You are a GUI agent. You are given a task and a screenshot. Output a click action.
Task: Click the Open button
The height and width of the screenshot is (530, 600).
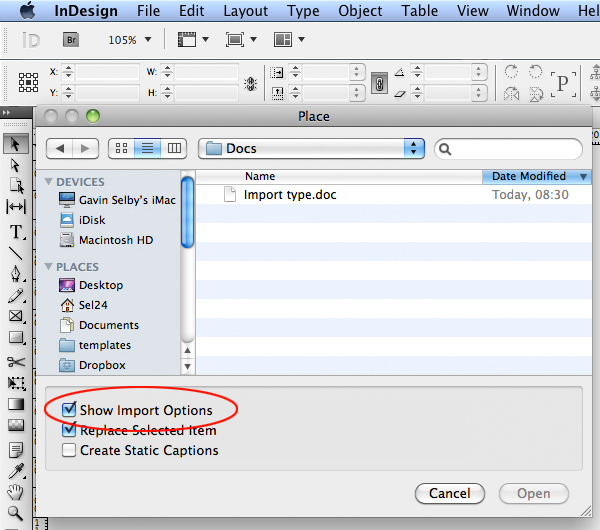[x=534, y=493]
